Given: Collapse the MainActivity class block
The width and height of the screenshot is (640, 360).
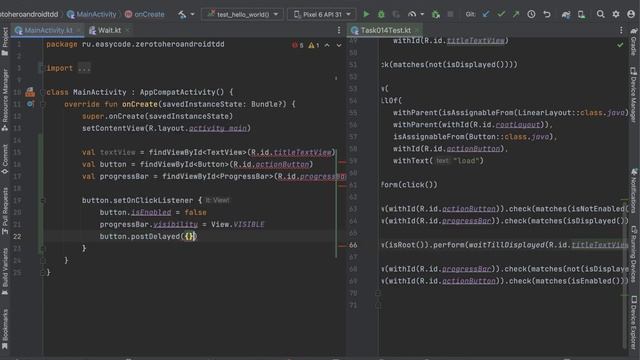Looking at the screenshot, I should [x=43, y=92].
